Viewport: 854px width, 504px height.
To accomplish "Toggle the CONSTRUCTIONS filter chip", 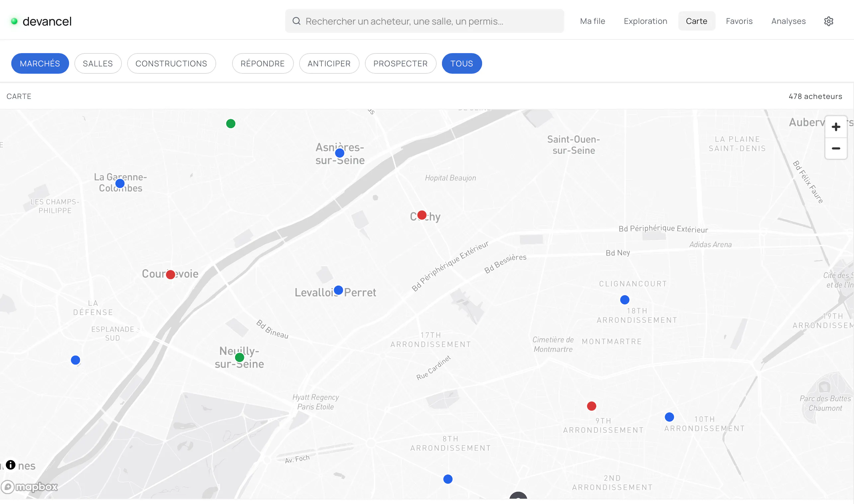I will coord(171,63).
